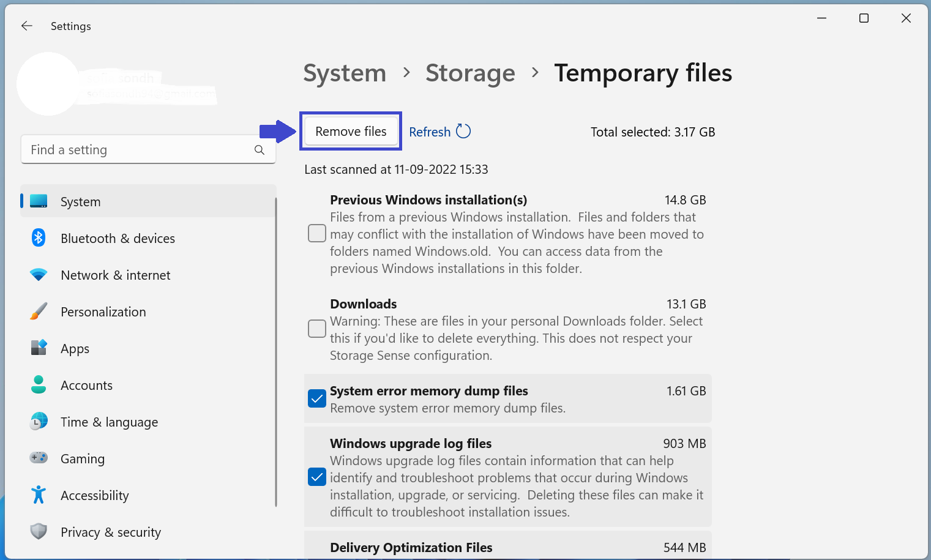
Task: Enable the Downloads checkbox
Action: tap(317, 329)
